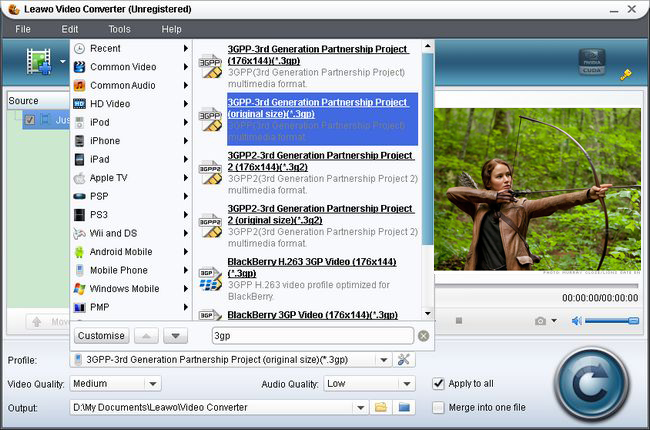Click the Source column header

pyautogui.click(x=39, y=101)
